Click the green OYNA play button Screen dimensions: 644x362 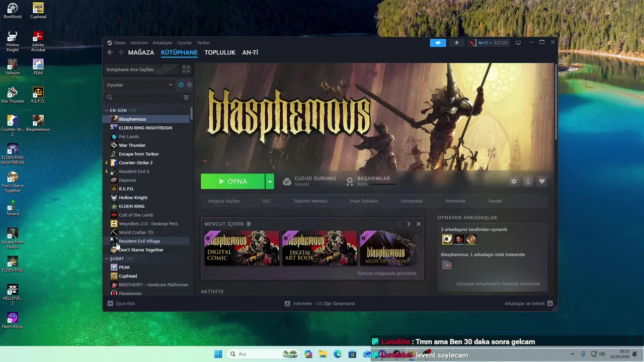tap(233, 182)
